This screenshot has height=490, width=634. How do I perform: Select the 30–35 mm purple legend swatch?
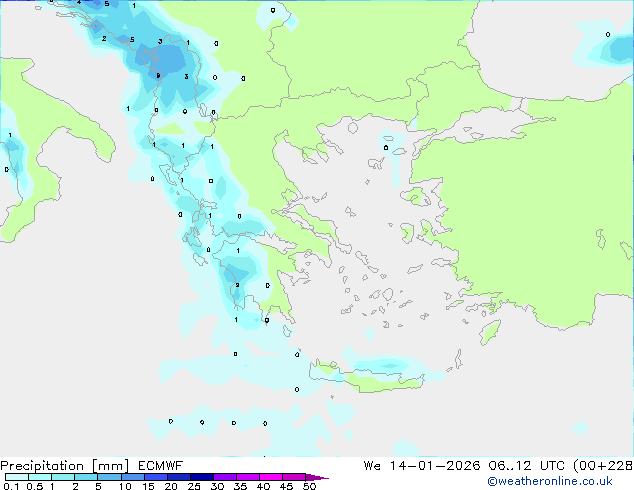coord(225,477)
